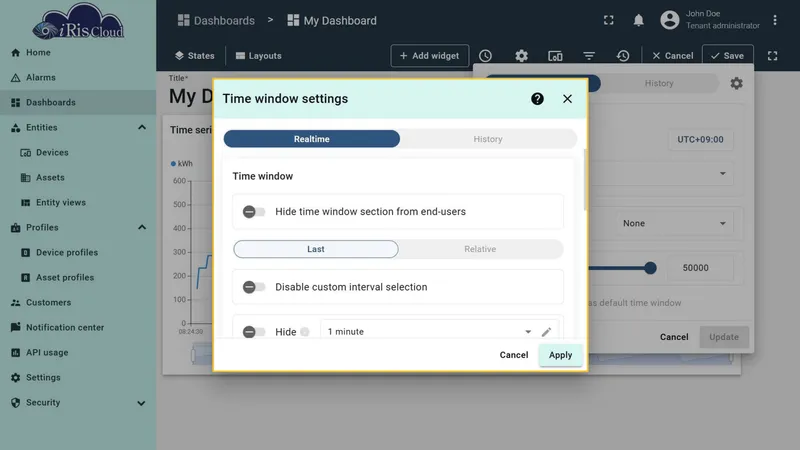The height and width of the screenshot is (450, 800).
Task: Toggle the Hide switch next to 1 minute
Action: tap(254, 332)
